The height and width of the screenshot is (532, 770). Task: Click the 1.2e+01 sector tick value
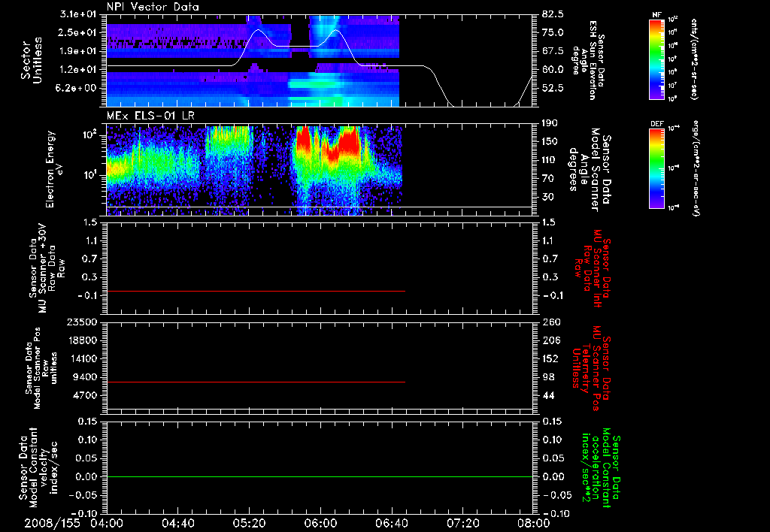tap(79, 70)
